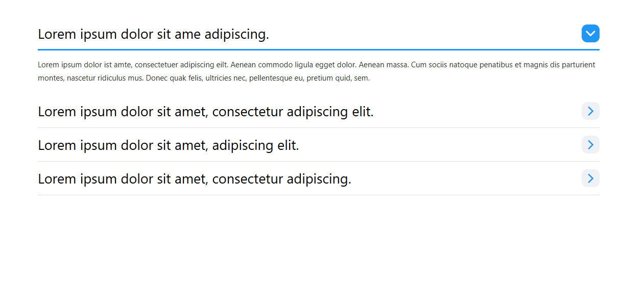Collapse the open section with the blue down-chevron
The width and height of the screenshot is (644, 285).
(590, 34)
